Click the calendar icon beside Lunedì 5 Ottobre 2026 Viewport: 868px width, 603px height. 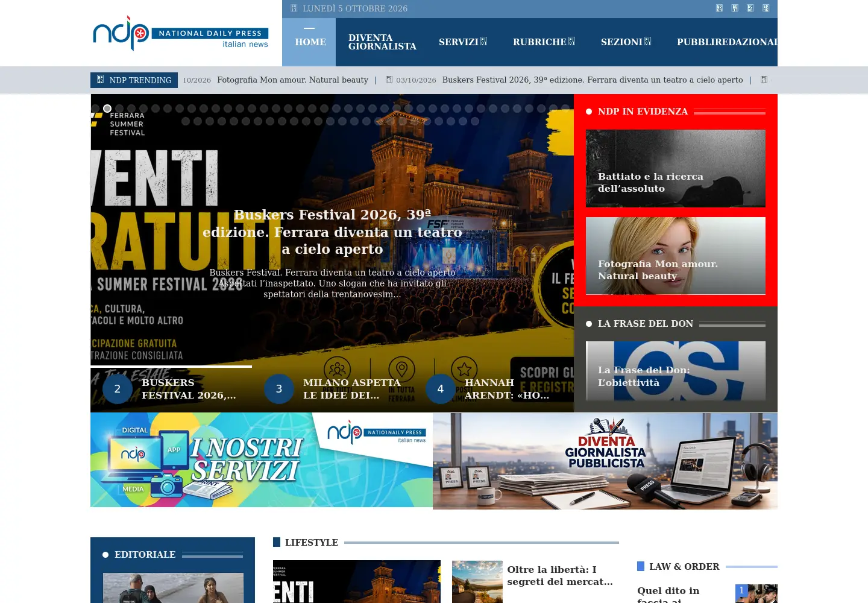[x=294, y=8]
